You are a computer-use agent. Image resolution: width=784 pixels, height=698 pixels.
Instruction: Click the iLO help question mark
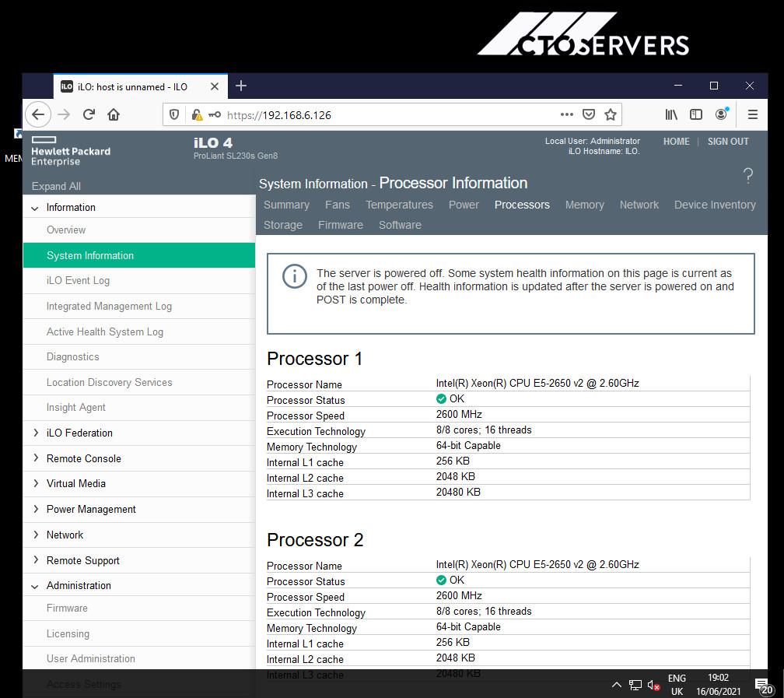[748, 176]
